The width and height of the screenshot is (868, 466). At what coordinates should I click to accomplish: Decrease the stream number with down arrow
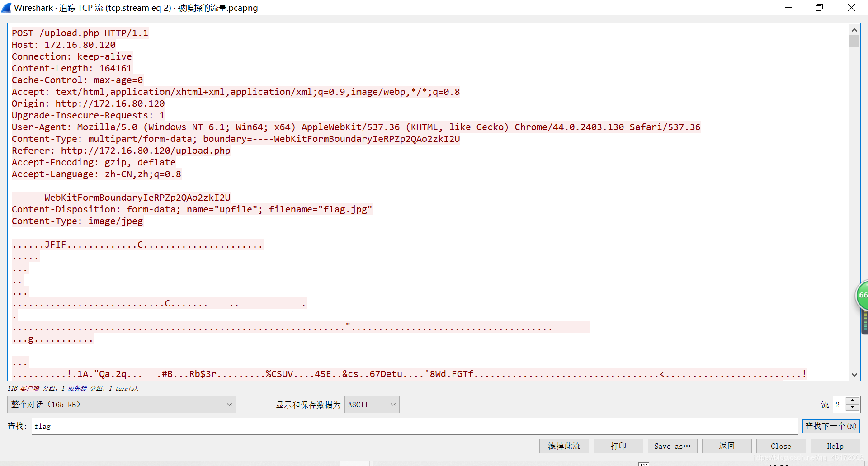853,408
